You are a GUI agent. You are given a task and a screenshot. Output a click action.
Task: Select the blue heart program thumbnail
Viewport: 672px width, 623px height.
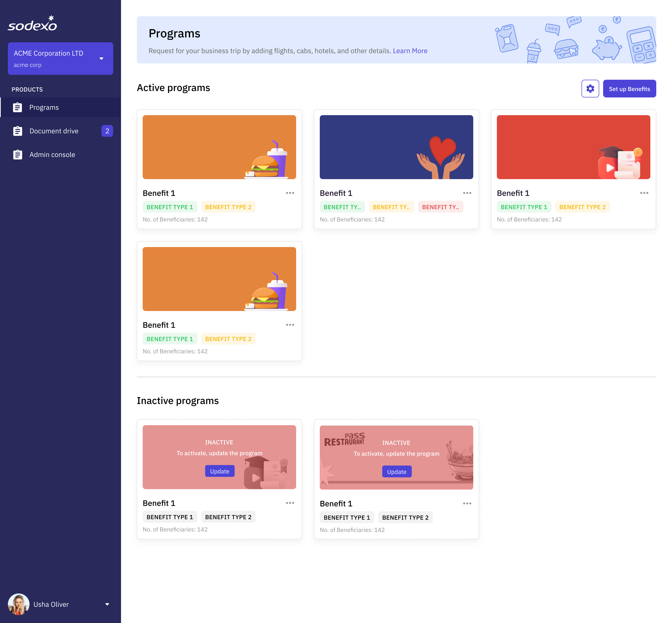tap(396, 147)
